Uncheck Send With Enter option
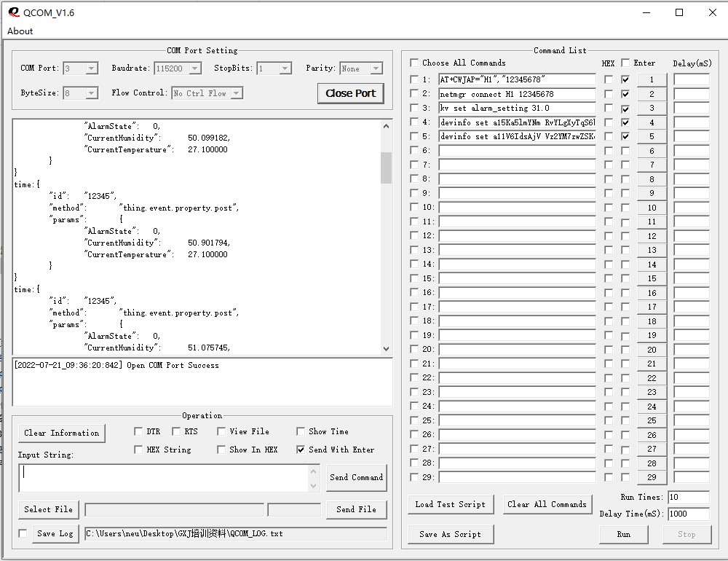728x561 pixels. point(301,450)
